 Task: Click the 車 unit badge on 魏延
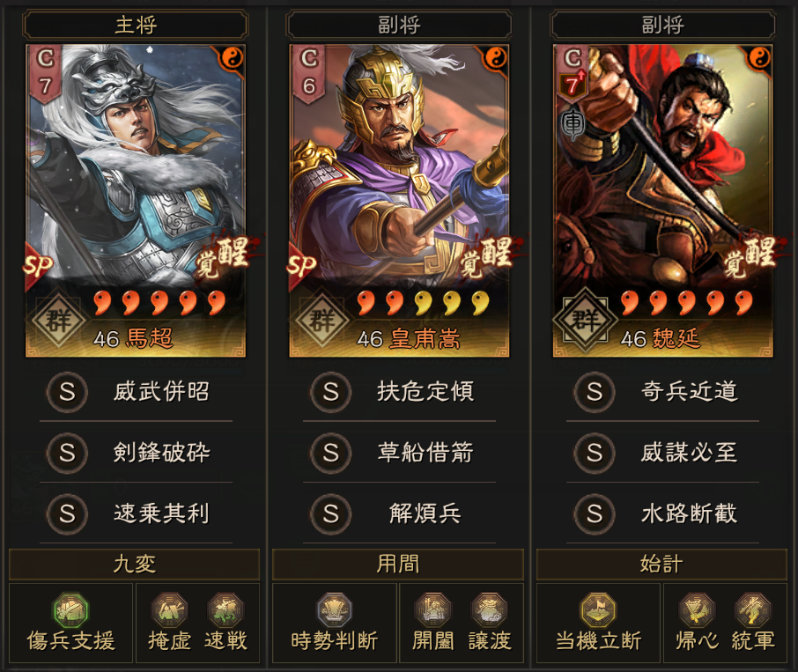(x=573, y=125)
